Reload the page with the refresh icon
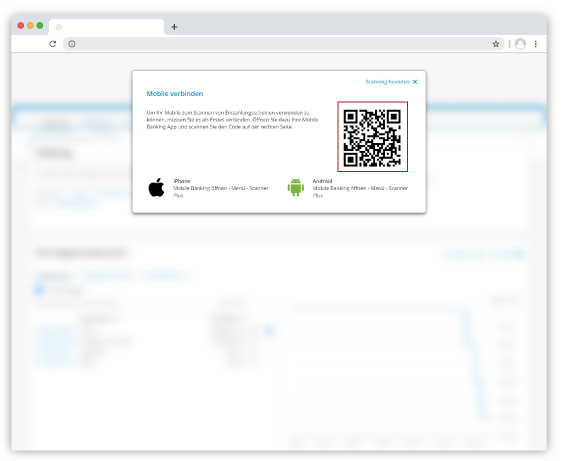This screenshot has width=574, height=461. point(53,44)
